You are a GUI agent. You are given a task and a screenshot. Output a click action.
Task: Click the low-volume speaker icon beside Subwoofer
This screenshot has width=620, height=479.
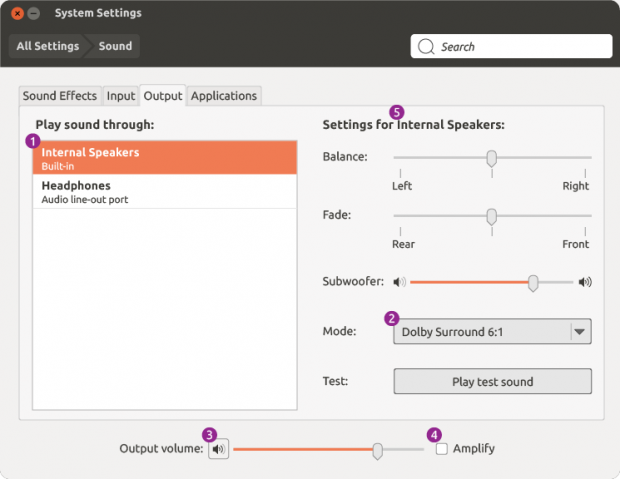tap(399, 282)
